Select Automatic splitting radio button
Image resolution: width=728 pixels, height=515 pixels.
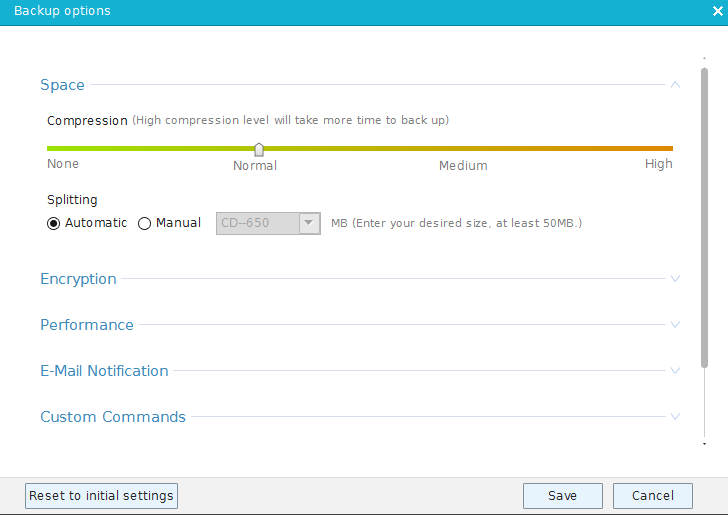pos(53,223)
